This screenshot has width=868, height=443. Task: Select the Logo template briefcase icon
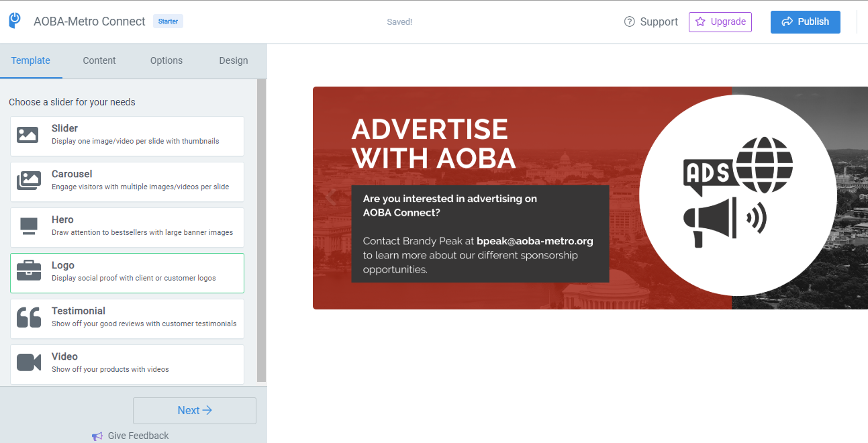click(29, 271)
